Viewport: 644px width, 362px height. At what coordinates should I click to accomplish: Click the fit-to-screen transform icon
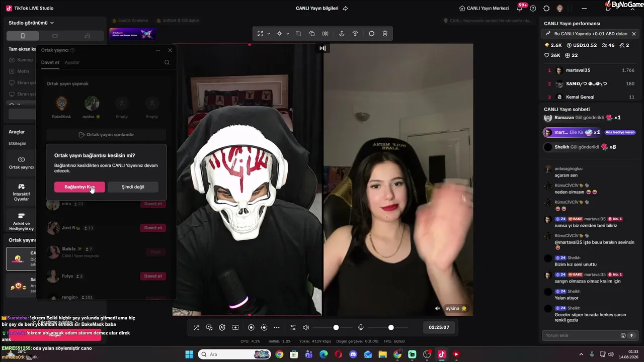point(260,34)
